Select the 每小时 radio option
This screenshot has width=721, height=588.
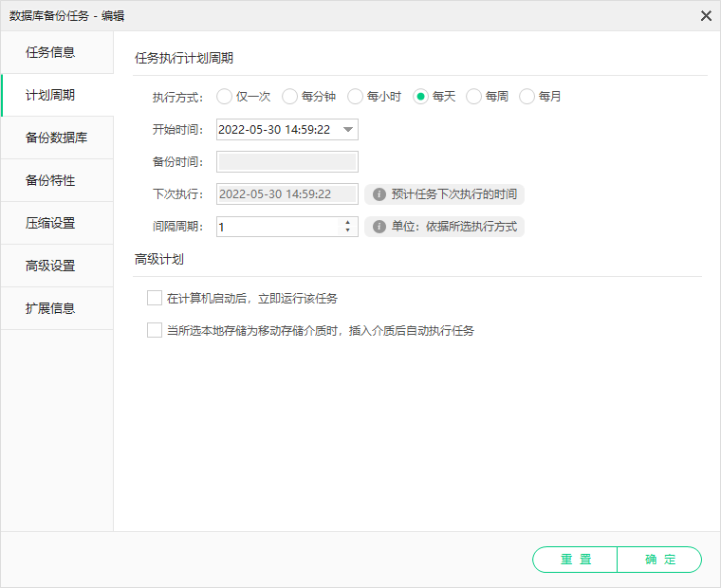coord(355,97)
